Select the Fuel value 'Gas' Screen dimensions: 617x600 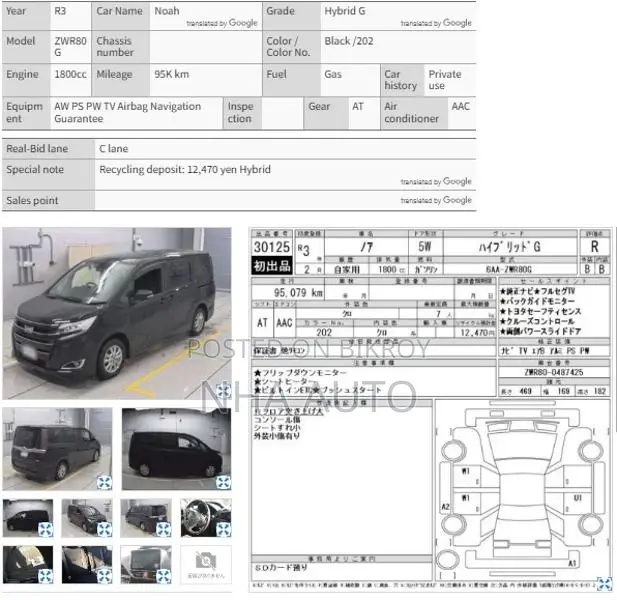coord(333,74)
